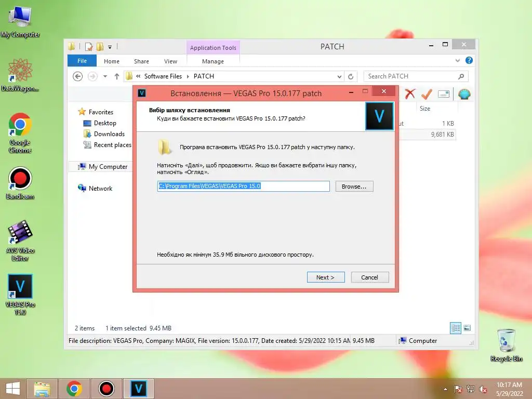Cancel the VEGAS Pro patch installation
The image size is (532, 399).
(x=370, y=277)
